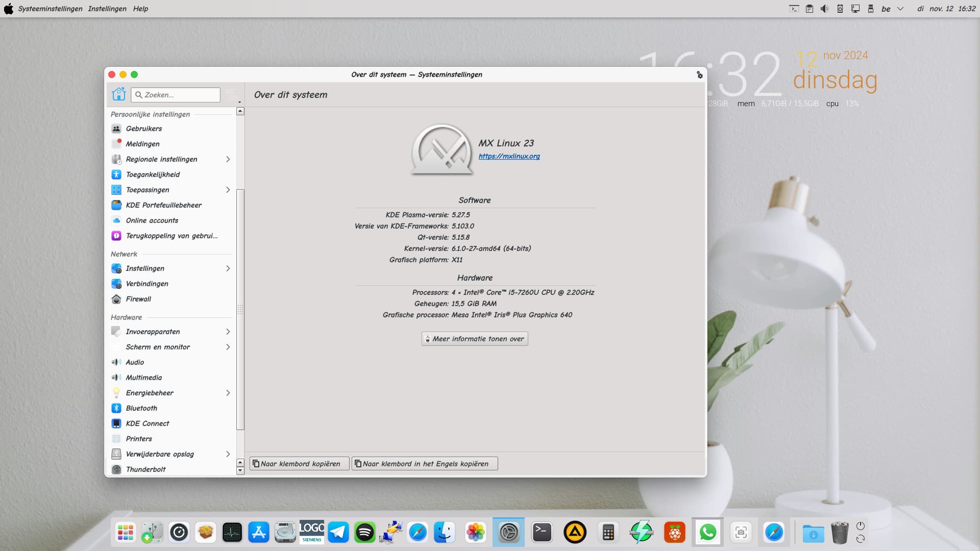The image size is (980, 551).
Task: Open Firewall settings
Action: click(x=171, y=299)
